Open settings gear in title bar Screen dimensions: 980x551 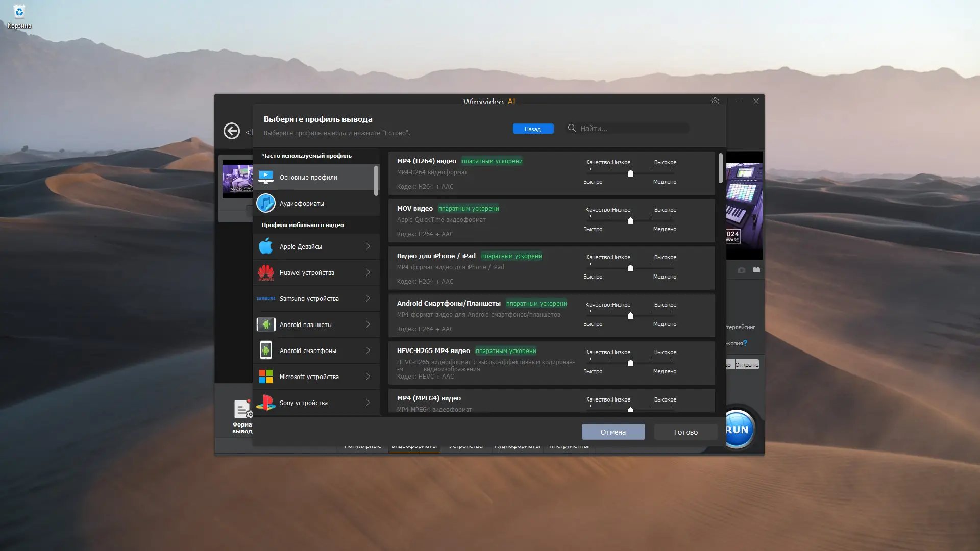click(x=715, y=101)
